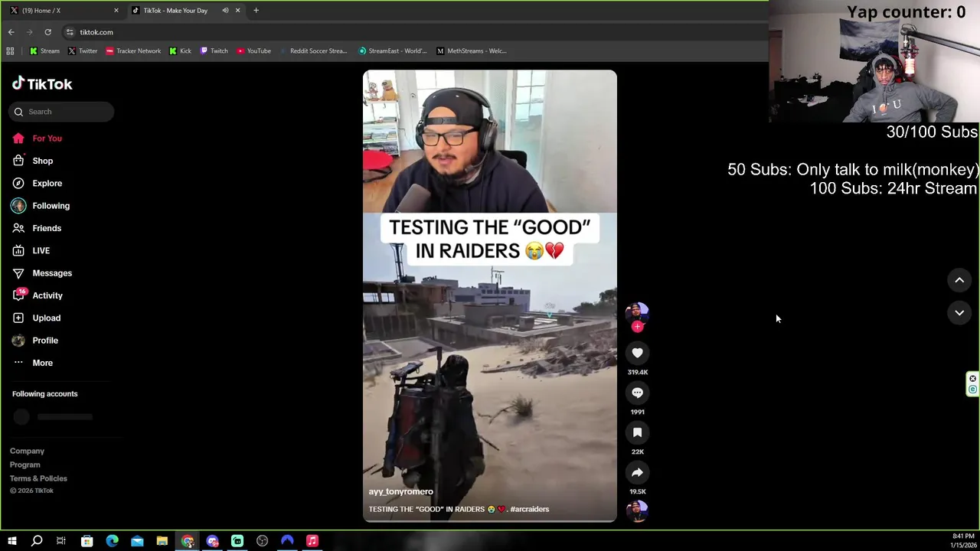Click the extension icon at right edge
Screen dimensions: 980x551
972,384
